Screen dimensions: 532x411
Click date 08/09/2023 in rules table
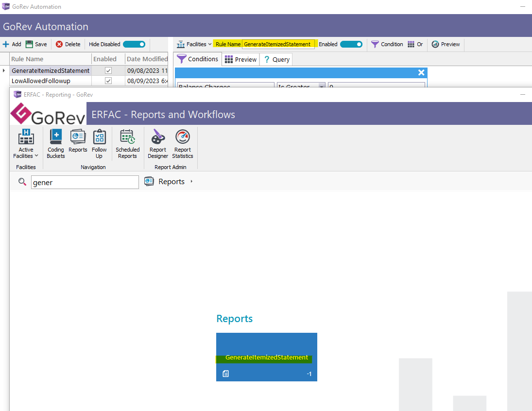(x=147, y=81)
